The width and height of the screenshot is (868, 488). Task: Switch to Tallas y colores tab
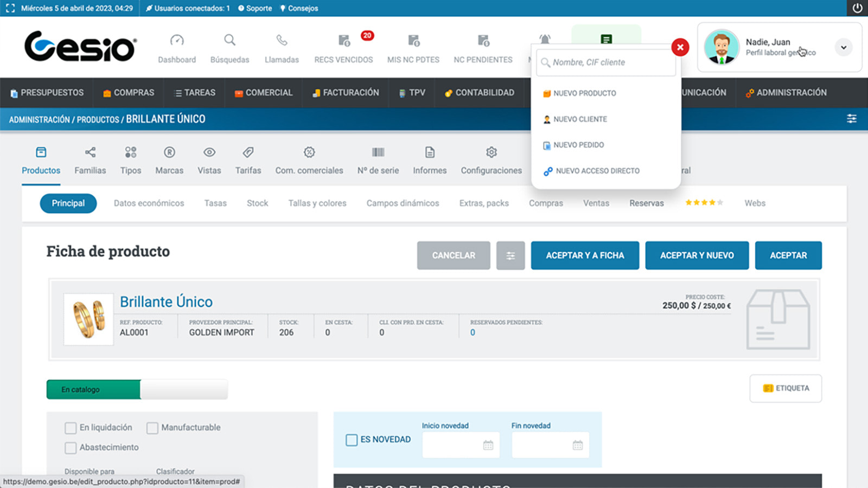(x=317, y=203)
